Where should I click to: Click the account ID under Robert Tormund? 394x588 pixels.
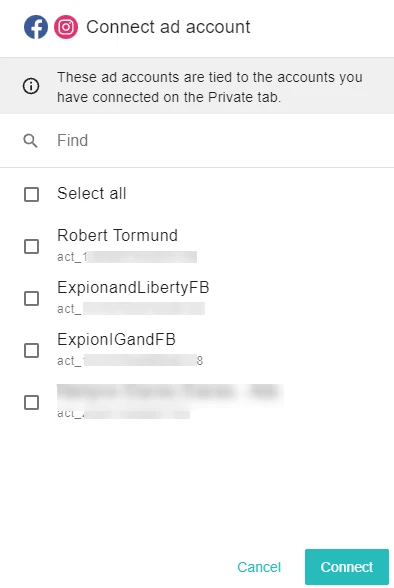tap(127, 257)
